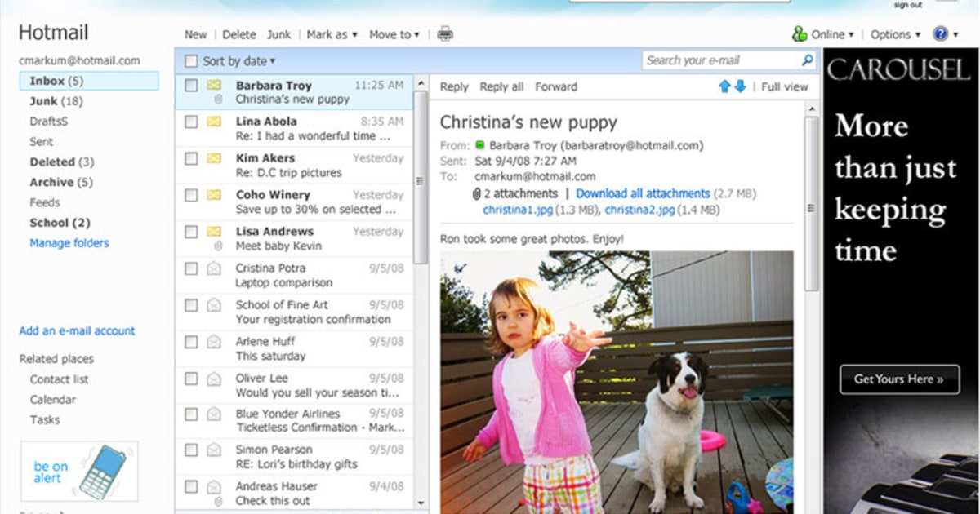Click the Get Yours Here ad button
The width and height of the screenshot is (980, 514).
click(899, 379)
